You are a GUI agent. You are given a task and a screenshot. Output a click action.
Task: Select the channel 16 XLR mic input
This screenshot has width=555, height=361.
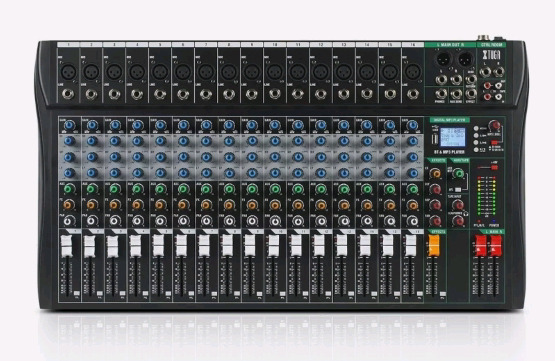coord(413,73)
